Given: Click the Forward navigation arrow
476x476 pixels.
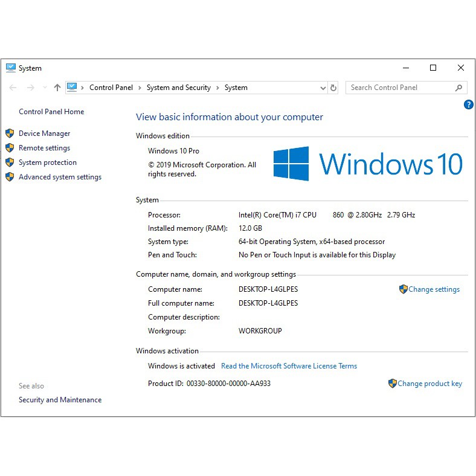Looking at the screenshot, I should [31, 88].
